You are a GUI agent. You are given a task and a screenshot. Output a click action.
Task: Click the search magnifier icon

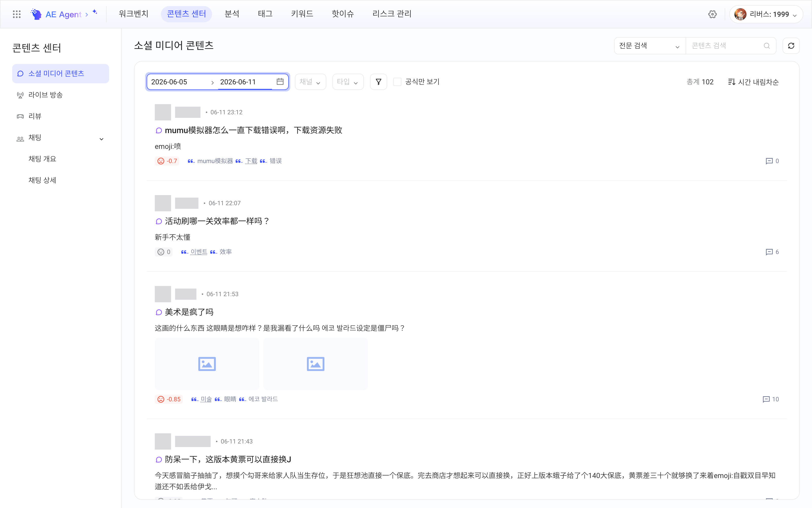[x=767, y=46]
